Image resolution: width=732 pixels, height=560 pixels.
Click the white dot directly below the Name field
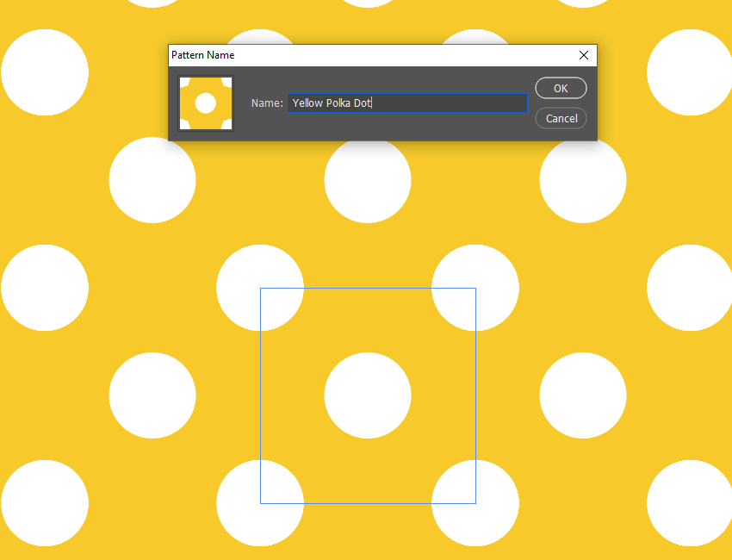[x=368, y=181]
